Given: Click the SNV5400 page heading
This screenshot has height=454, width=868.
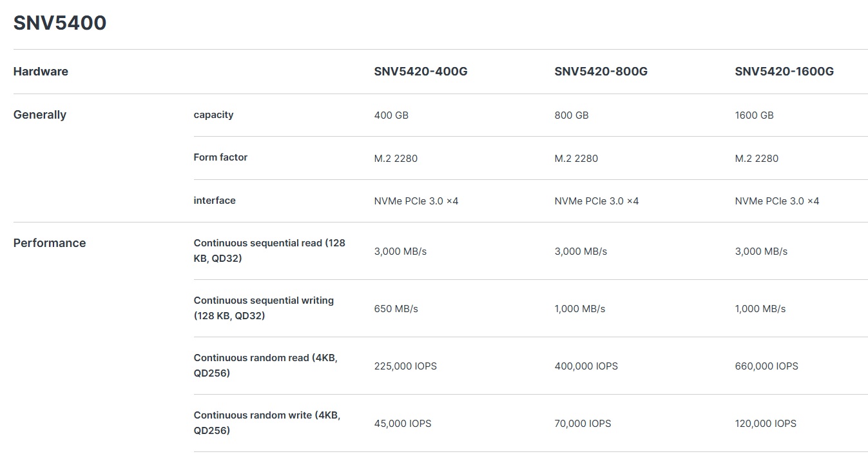Looking at the screenshot, I should pos(60,23).
